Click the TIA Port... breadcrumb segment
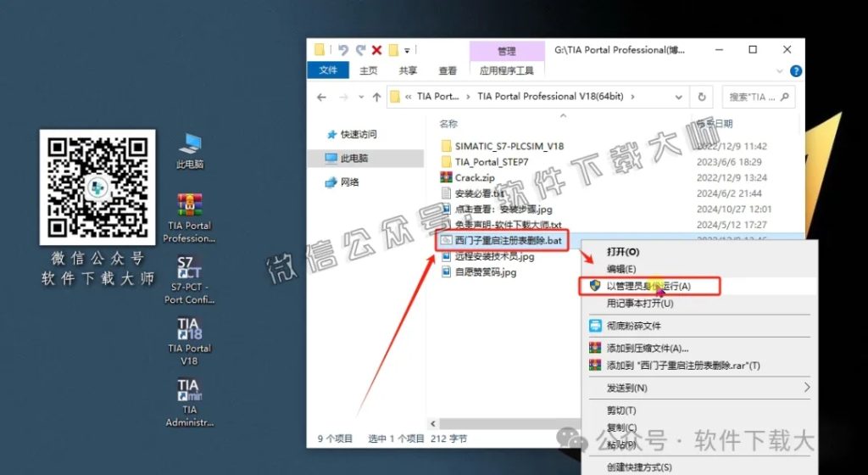Image resolution: width=868 pixels, height=475 pixels. point(438,97)
